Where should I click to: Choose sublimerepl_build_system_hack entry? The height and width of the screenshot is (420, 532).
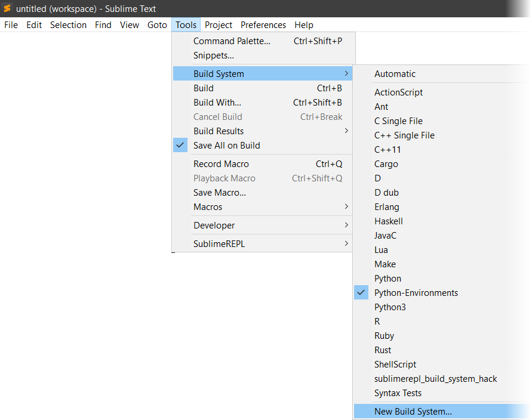[x=435, y=378]
